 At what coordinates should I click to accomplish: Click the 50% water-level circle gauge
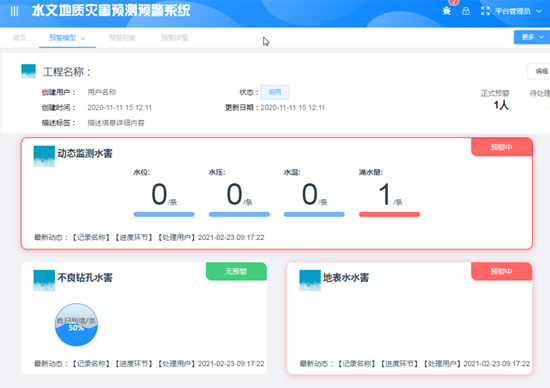[76, 325]
